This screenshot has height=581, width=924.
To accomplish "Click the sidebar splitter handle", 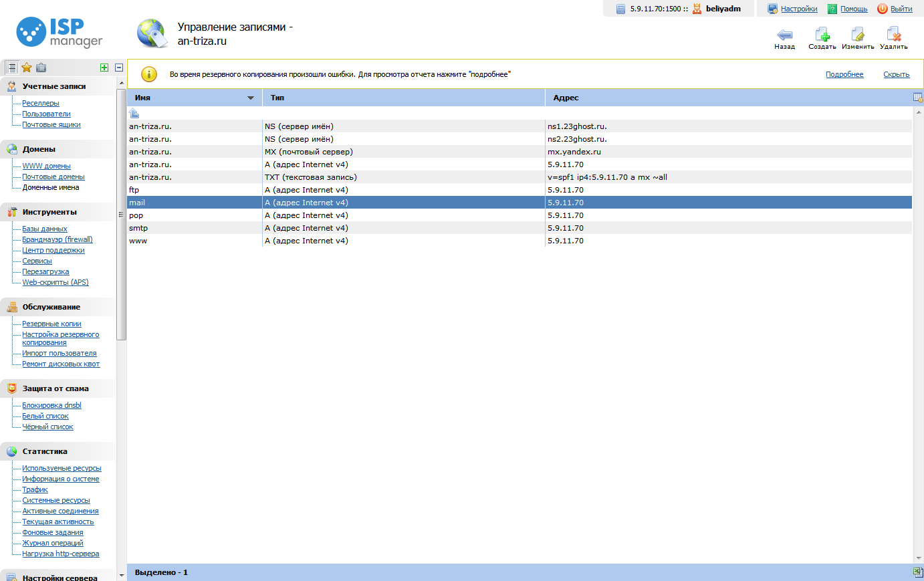I will click(121, 215).
